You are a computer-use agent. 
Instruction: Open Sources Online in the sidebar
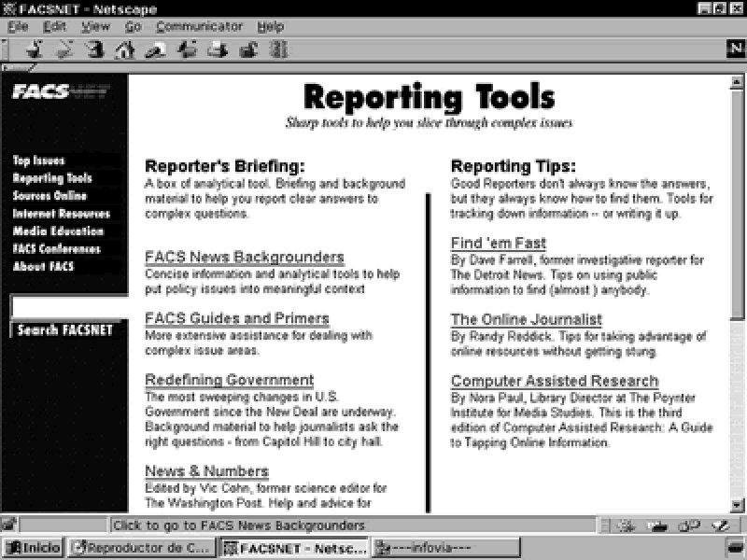point(49,196)
